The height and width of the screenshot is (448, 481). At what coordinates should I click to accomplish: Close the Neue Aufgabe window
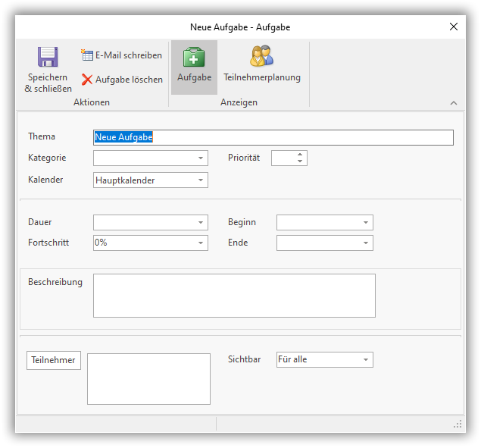coord(454,27)
